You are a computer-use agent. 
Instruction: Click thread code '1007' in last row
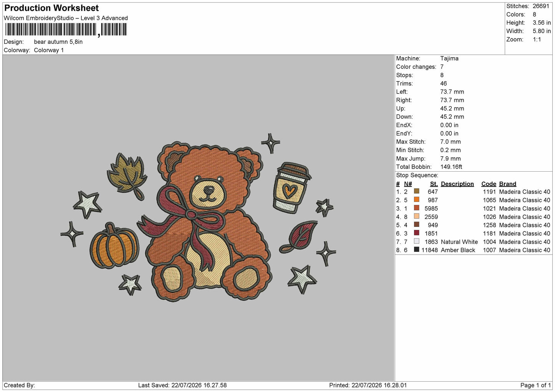(x=490, y=250)
